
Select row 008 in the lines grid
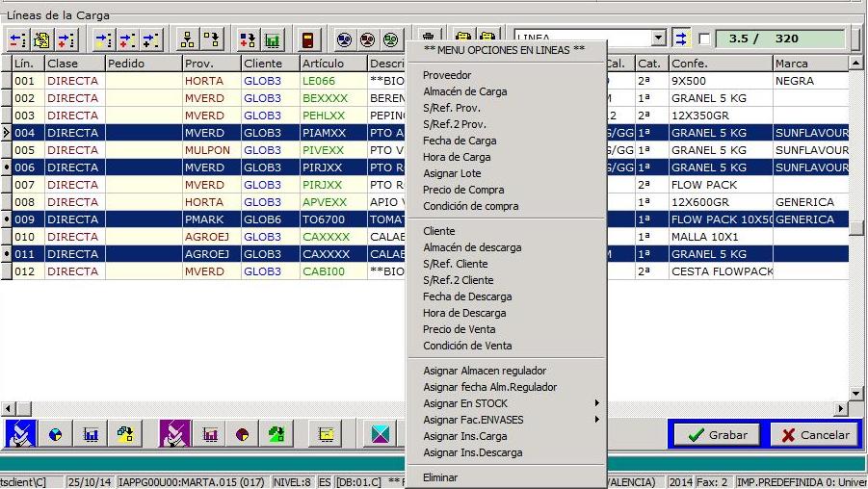click(x=24, y=202)
